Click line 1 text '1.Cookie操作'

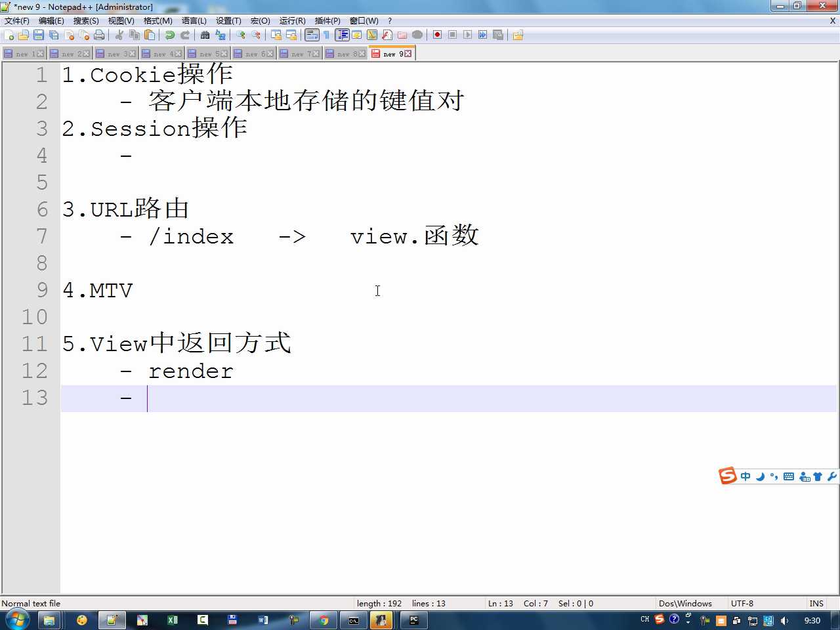point(147,74)
